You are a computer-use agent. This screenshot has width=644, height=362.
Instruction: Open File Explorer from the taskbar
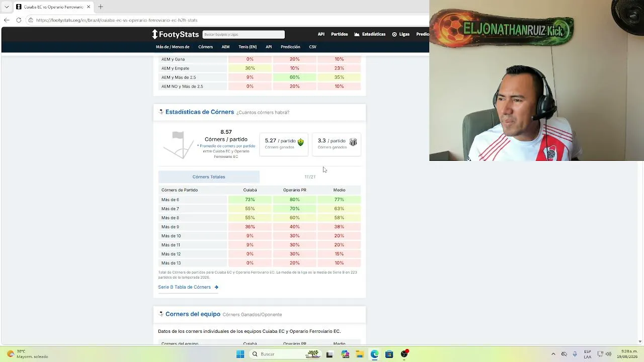360,354
